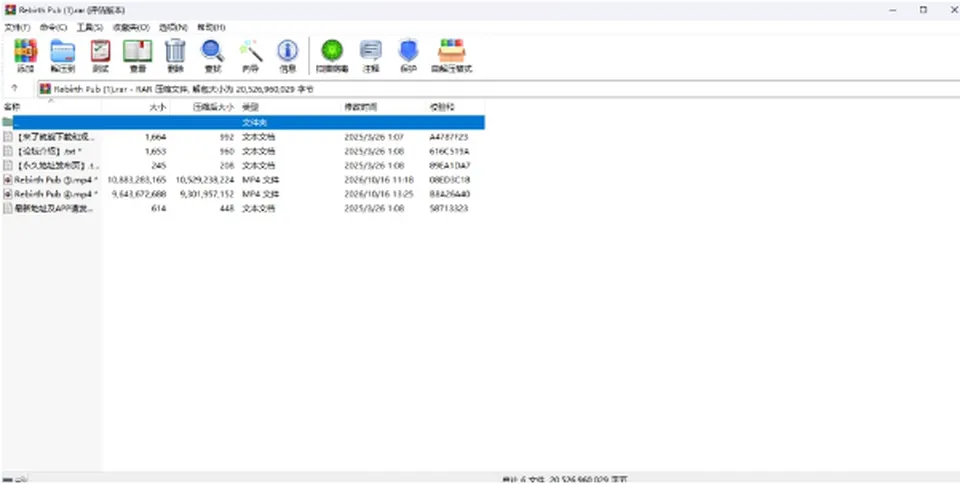Go up one folder with arrow
The height and width of the screenshot is (484, 960).
click(15, 89)
